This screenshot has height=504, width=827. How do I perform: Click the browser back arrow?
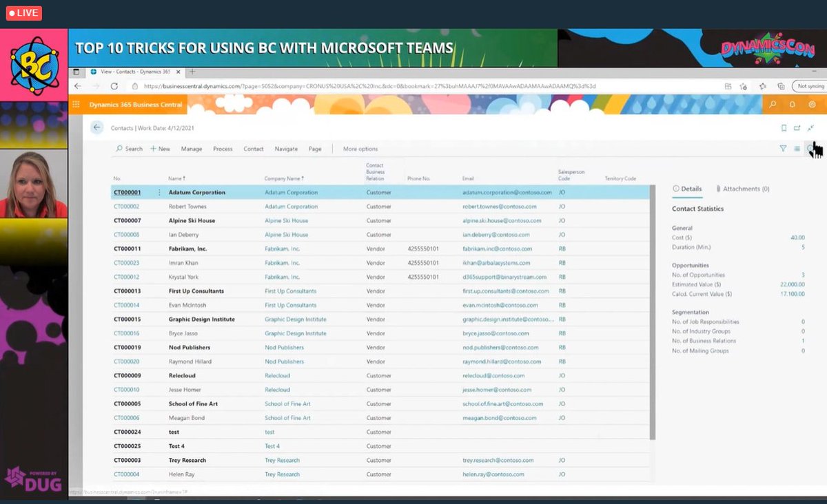[78, 86]
